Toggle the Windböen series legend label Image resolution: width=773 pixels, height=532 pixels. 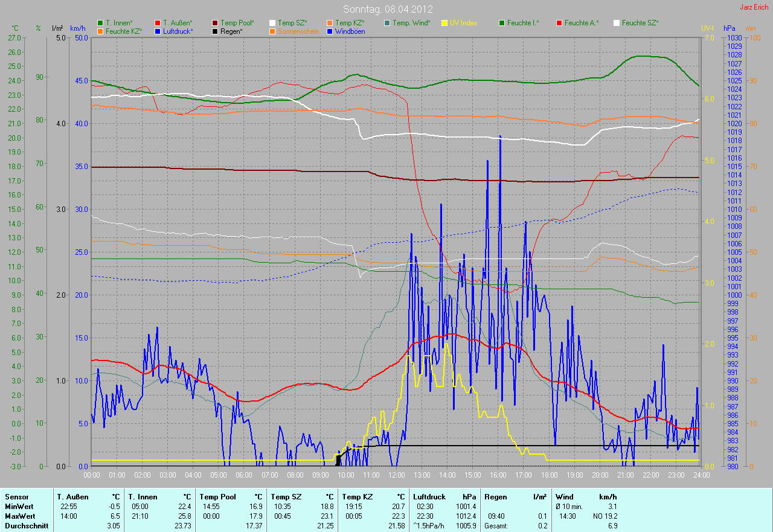pos(349,31)
